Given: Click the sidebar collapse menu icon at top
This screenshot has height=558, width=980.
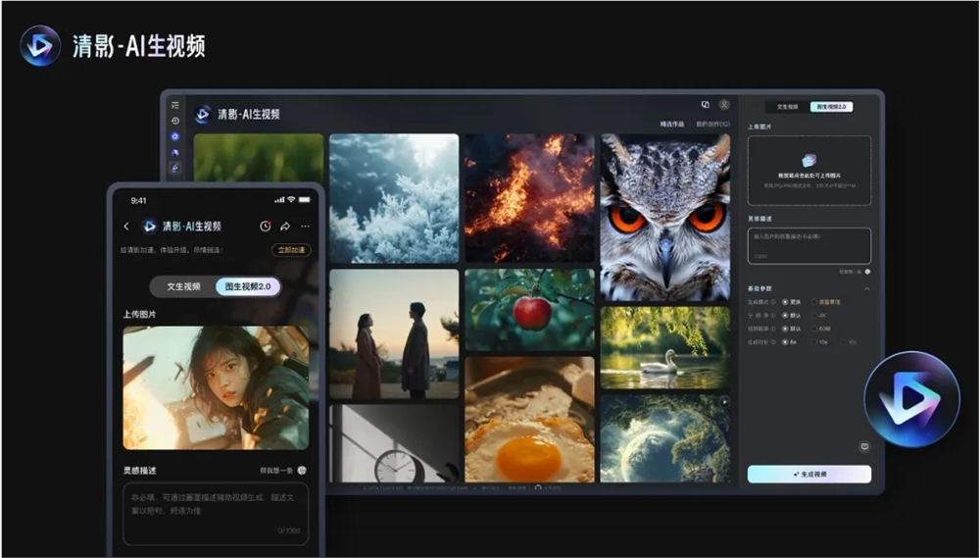Looking at the screenshot, I should click(x=175, y=105).
